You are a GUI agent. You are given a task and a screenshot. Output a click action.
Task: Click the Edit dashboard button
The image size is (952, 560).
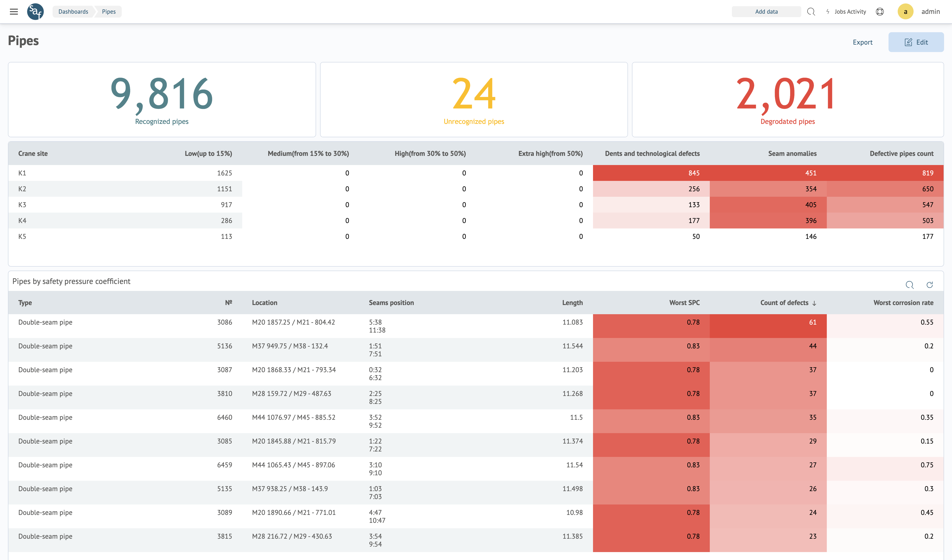click(916, 42)
